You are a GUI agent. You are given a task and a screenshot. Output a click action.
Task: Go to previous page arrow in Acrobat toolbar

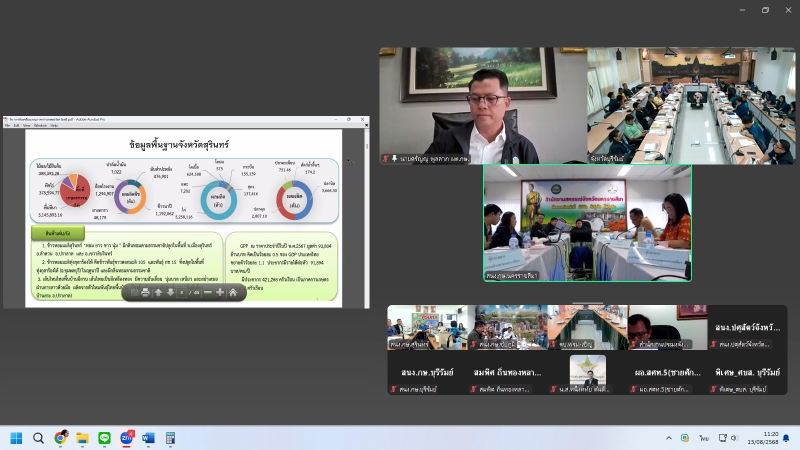point(158,292)
